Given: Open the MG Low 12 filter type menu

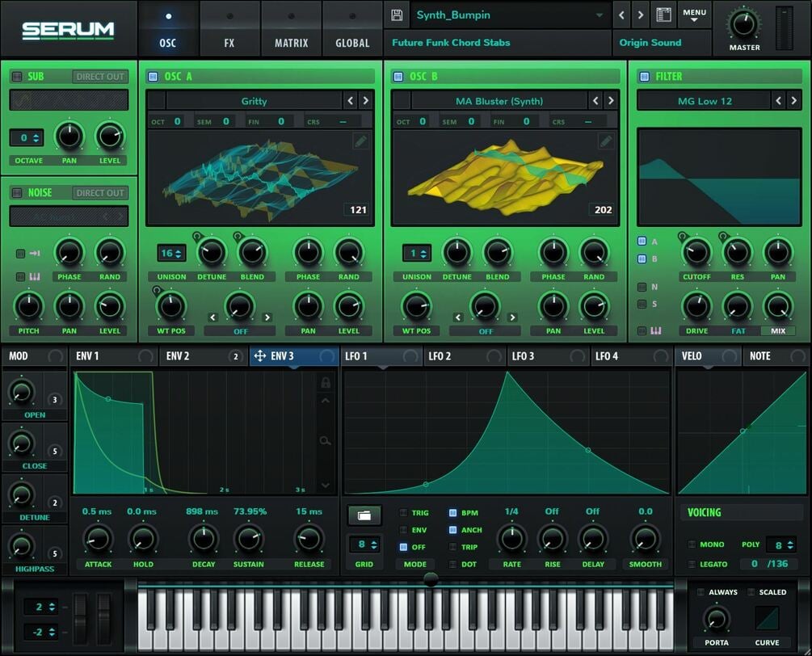Looking at the screenshot, I should [x=705, y=101].
